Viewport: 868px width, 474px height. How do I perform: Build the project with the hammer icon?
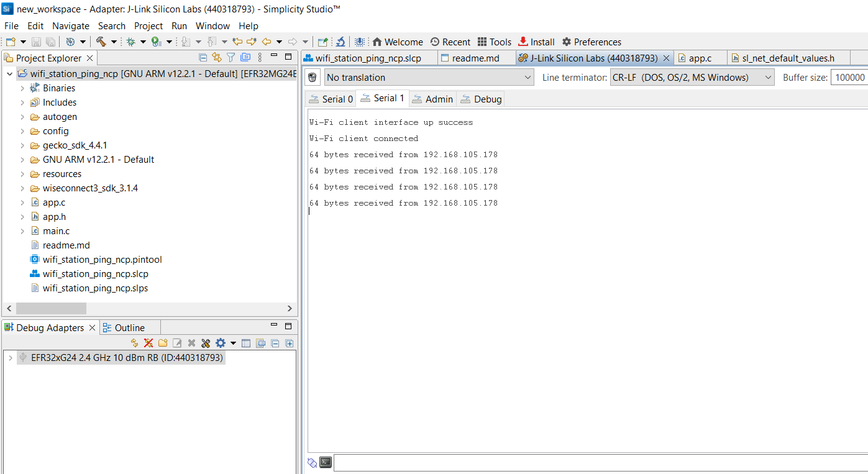(99, 42)
